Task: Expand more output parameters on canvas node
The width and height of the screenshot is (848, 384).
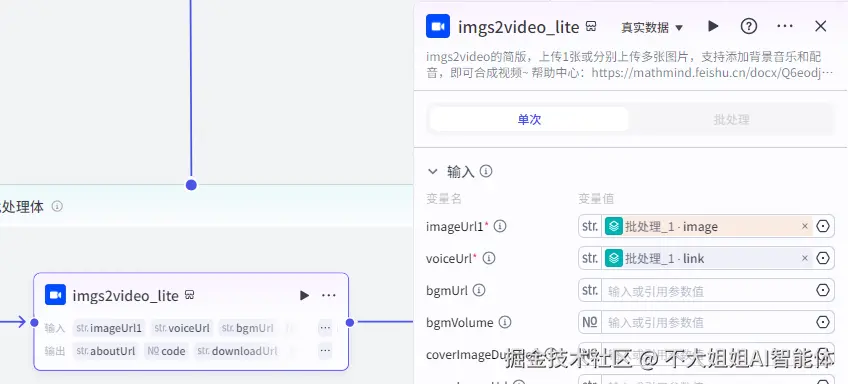Action: pyautogui.click(x=325, y=351)
